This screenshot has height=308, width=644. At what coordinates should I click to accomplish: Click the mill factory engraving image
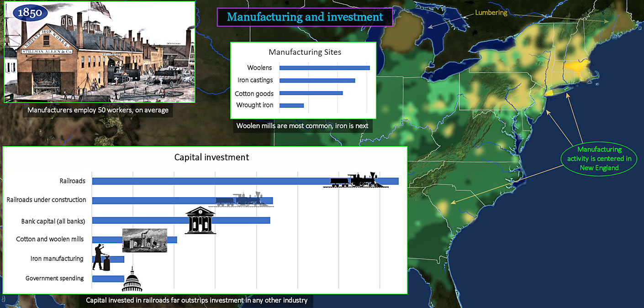[145, 240]
